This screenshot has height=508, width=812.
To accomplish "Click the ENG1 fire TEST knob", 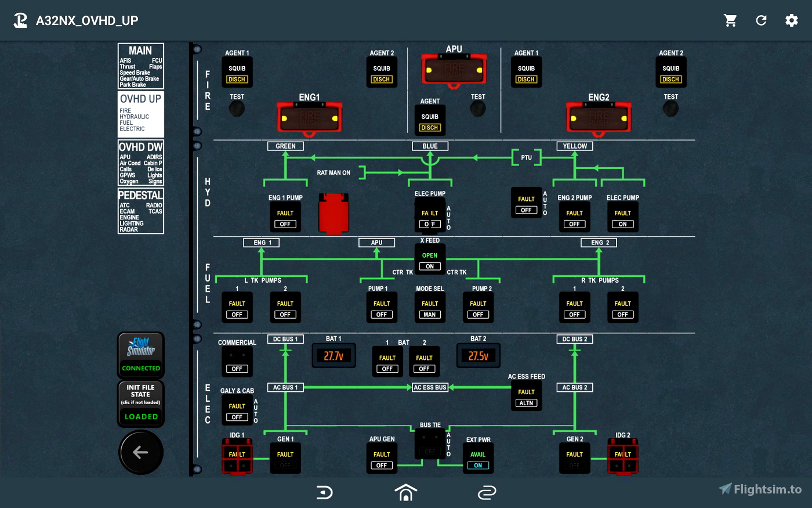I will [x=237, y=108].
